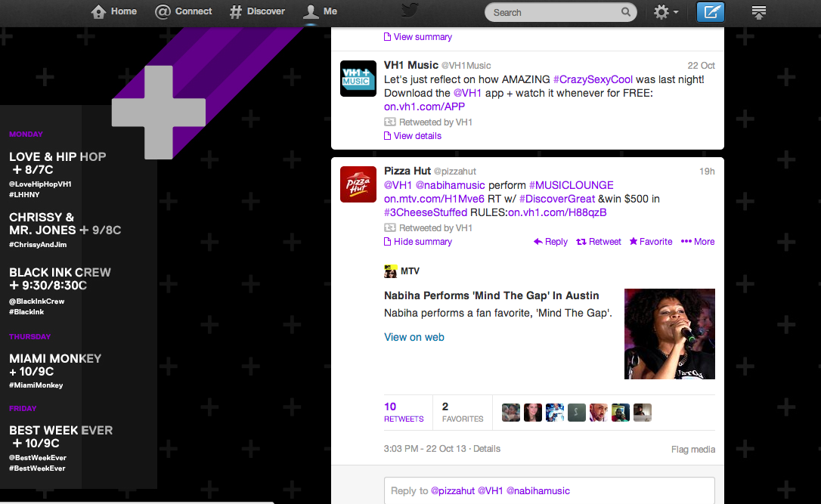Click the top-right download tray icon

pyautogui.click(x=759, y=12)
